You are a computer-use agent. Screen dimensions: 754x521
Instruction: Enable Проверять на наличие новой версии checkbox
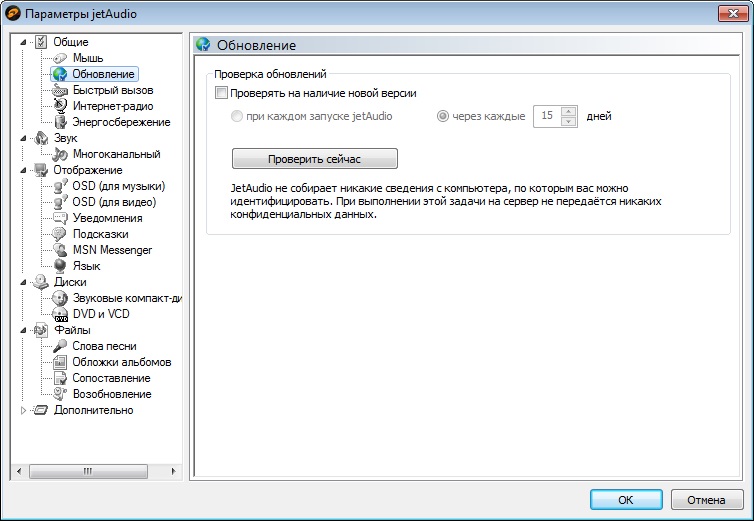221,93
